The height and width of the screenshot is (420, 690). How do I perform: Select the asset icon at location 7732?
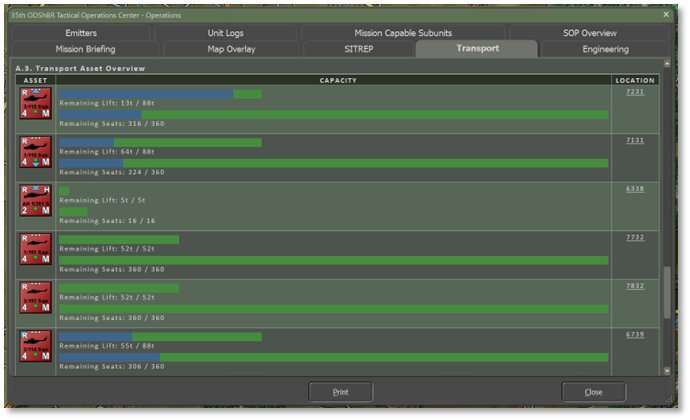point(36,249)
